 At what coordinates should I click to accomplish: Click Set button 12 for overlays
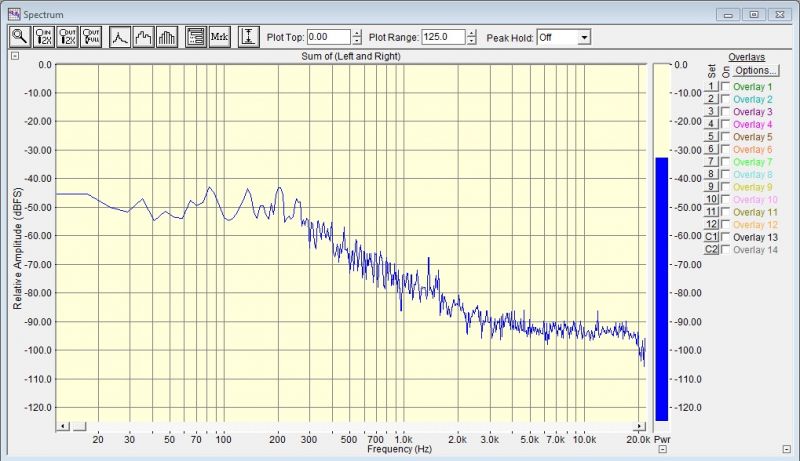point(711,224)
